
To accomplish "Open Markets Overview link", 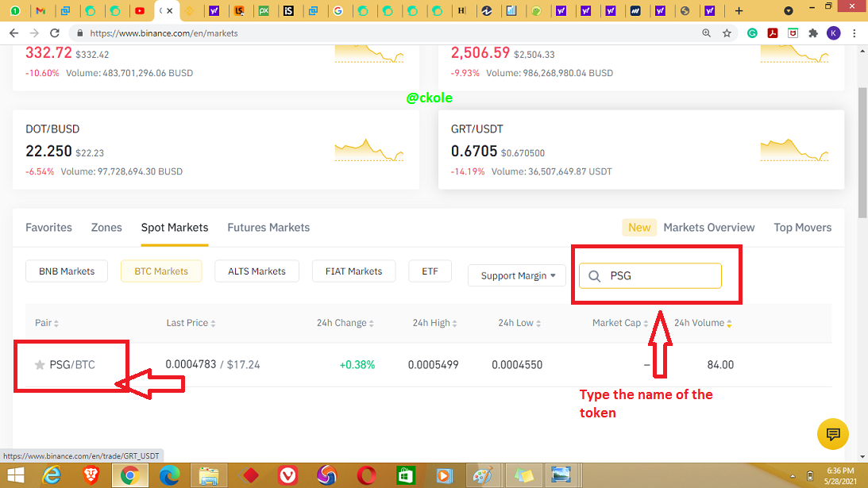I will pos(708,228).
